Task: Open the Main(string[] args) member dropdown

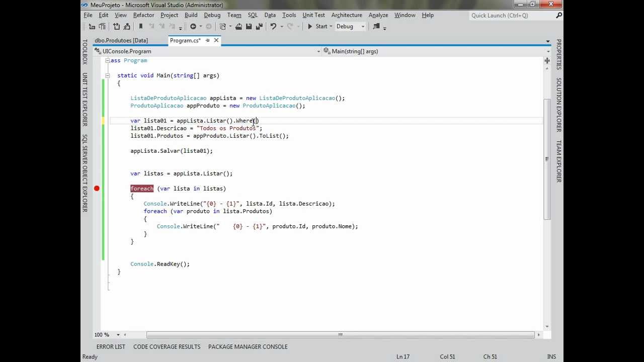Action: coord(548,51)
